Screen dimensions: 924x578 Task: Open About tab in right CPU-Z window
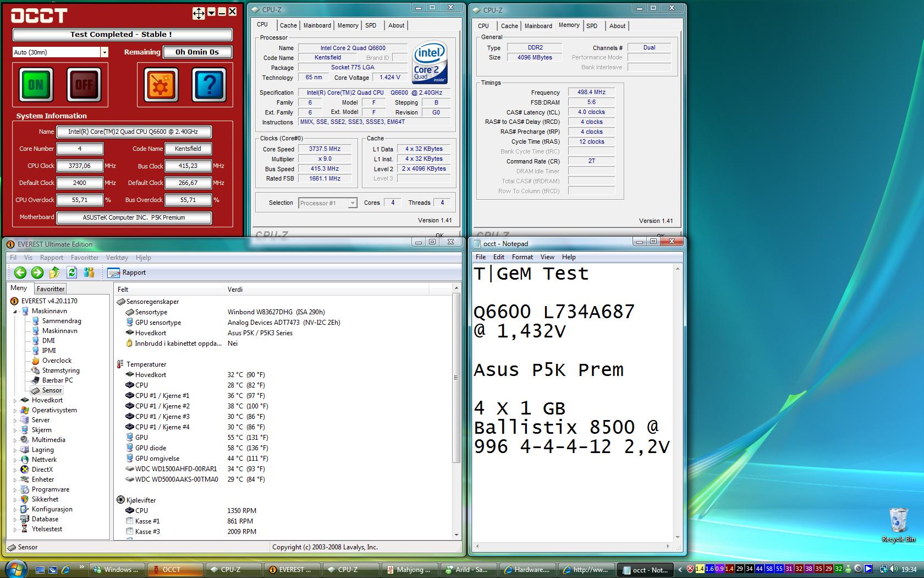[617, 26]
